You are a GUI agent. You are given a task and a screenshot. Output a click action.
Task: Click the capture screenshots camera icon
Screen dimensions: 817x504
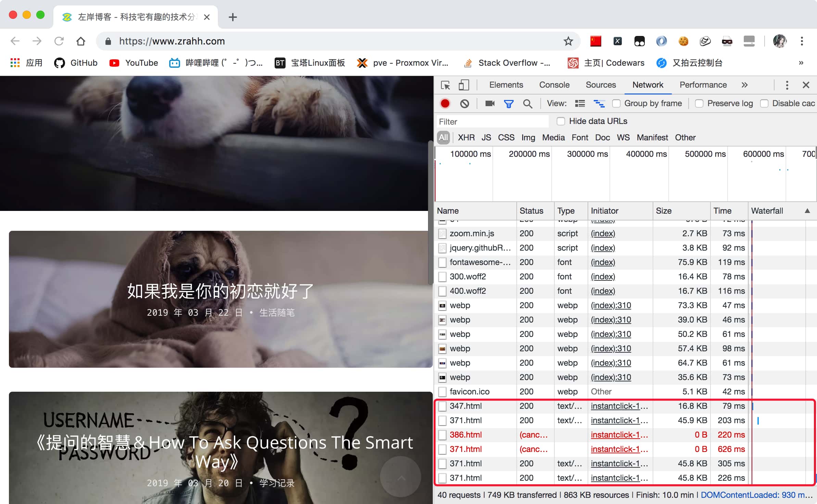point(490,103)
